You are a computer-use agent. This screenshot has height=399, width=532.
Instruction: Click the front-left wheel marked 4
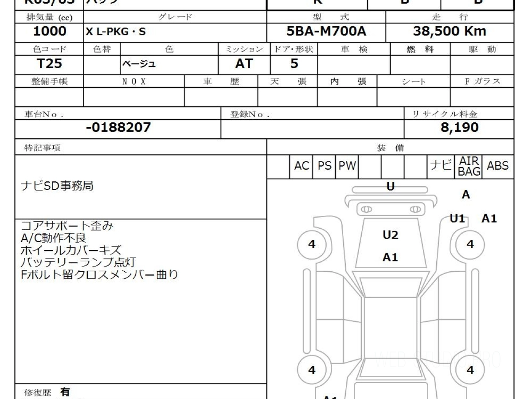[x=312, y=244]
